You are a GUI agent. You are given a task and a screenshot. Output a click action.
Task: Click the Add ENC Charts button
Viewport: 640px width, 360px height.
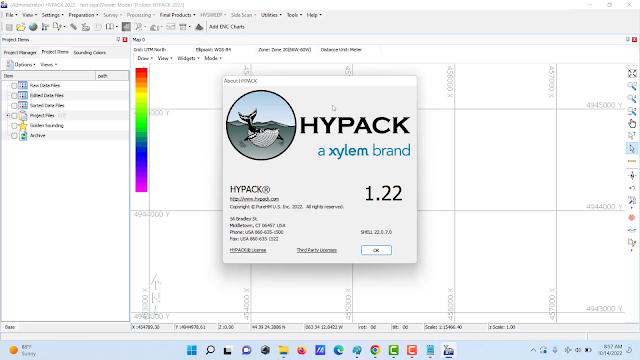(x=227, y=27)
